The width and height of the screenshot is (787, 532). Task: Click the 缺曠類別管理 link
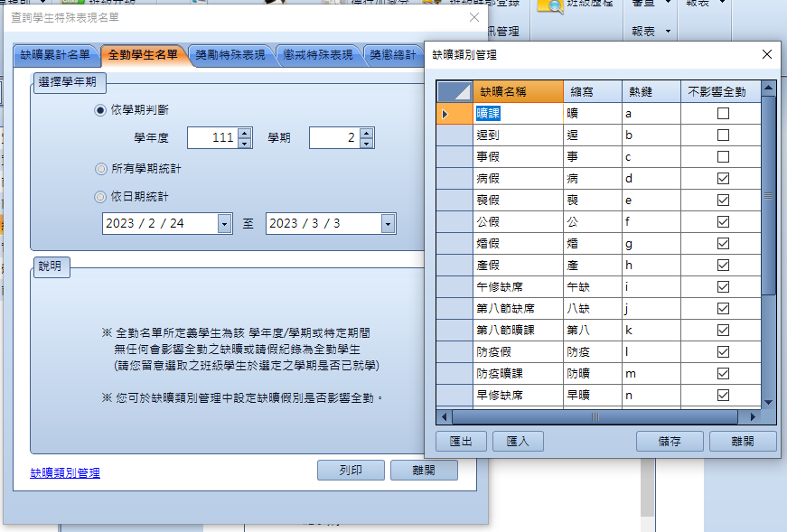pyautogui.click(x=65, y=472)
